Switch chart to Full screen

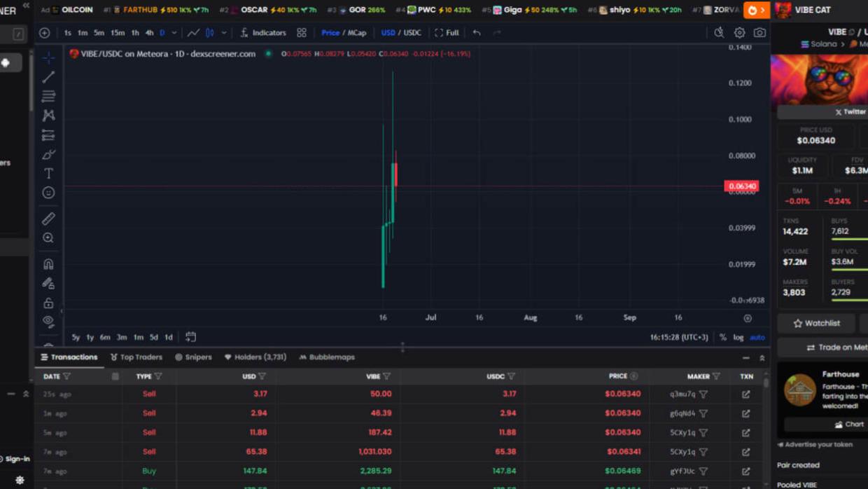pyautogui.click(x=447, y=33)
